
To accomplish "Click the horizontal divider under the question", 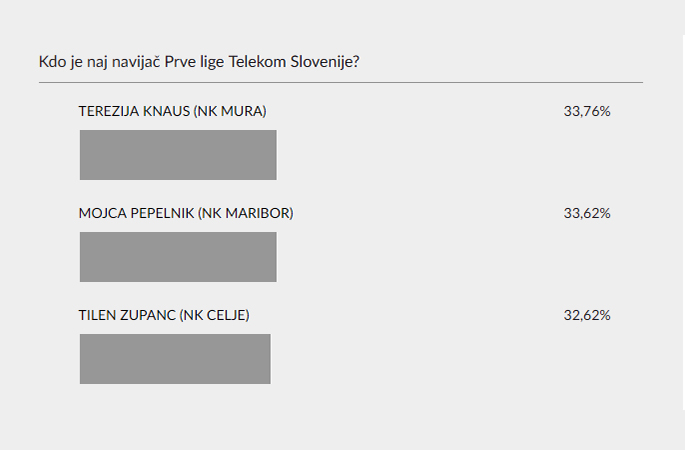I will (x=341, y=82).
